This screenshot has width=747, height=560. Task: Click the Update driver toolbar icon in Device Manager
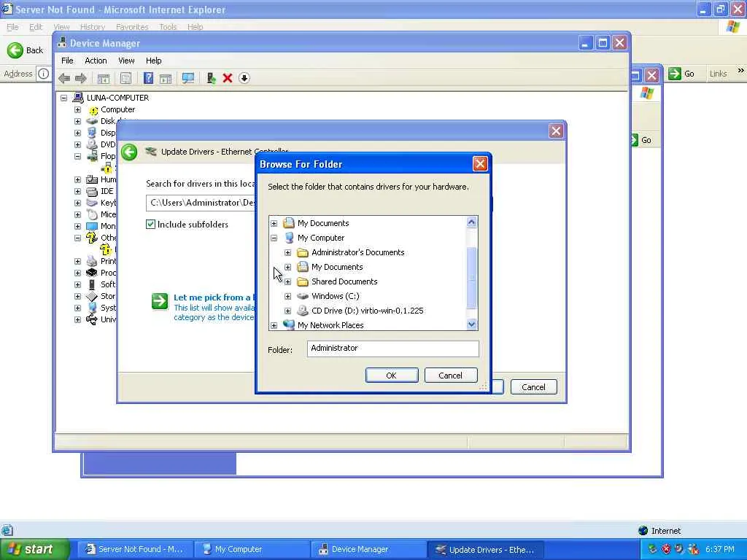(x=211, y=78)
